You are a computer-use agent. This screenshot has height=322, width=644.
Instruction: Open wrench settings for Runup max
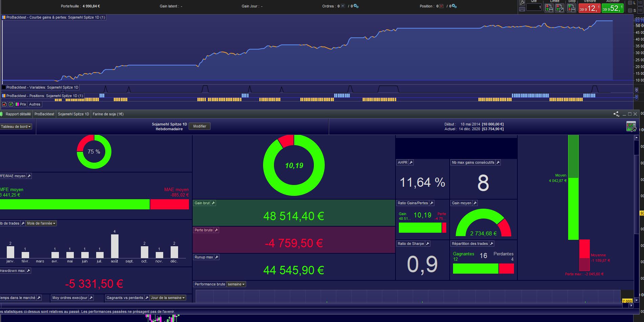(x=217, y=257)
